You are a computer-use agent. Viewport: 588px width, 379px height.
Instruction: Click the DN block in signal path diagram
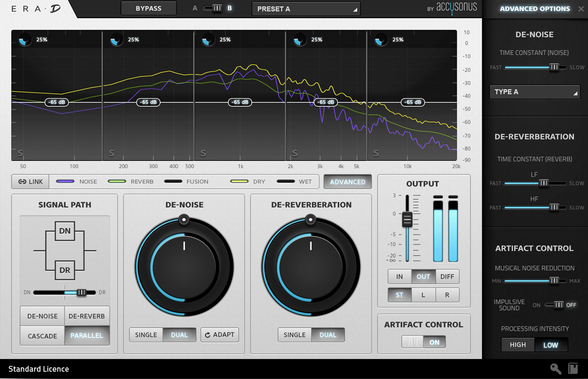pyautogui.click(x=65, y=231)
